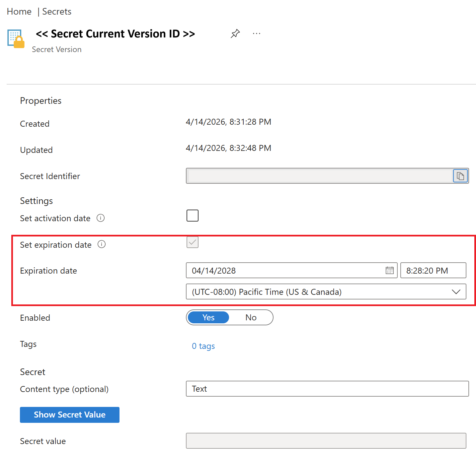
Task: Copy the Secret Identifier to clipboard
Action: 460,176
